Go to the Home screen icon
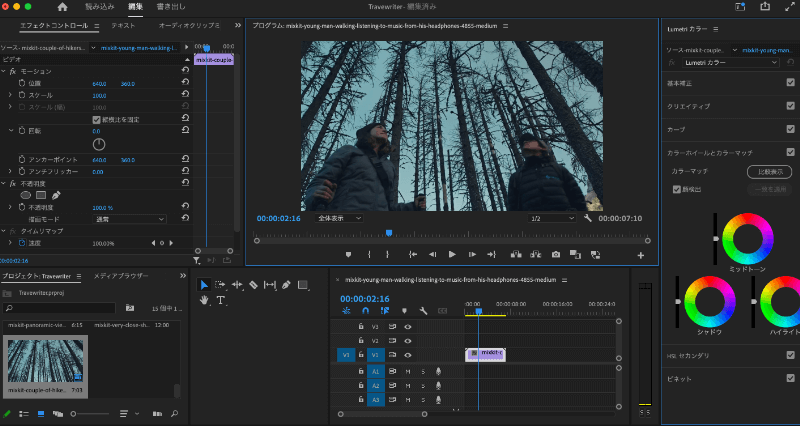Viewport: 800px width, 426px height. click(62, 7)
